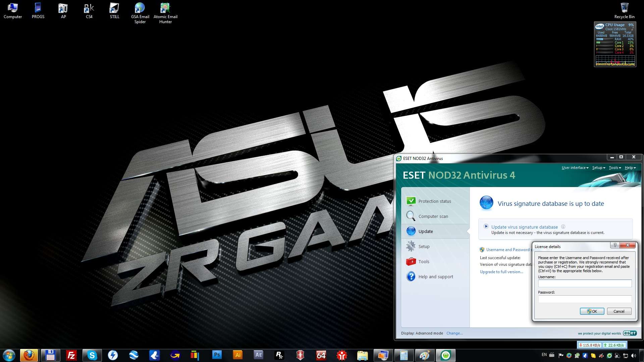Viewport: 644px width, 362px height.
Task: Click the Help question mark icon
Action: pyautogui.click(x=411, y=277)
